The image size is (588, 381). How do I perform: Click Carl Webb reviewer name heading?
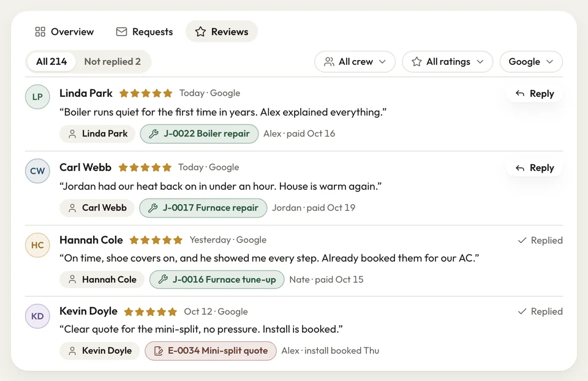85,167
